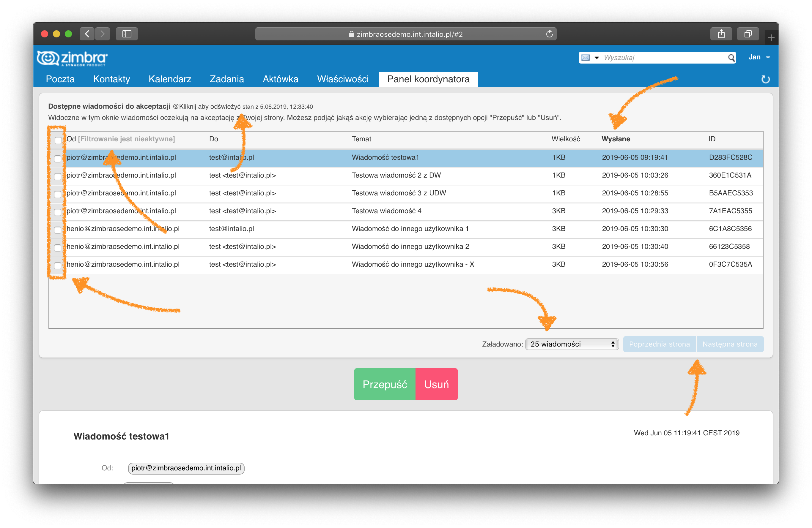Open the 25 wiadomości load count dropdown
The height and width of the screenshot is (528, 812).
(x=572, y=344)
